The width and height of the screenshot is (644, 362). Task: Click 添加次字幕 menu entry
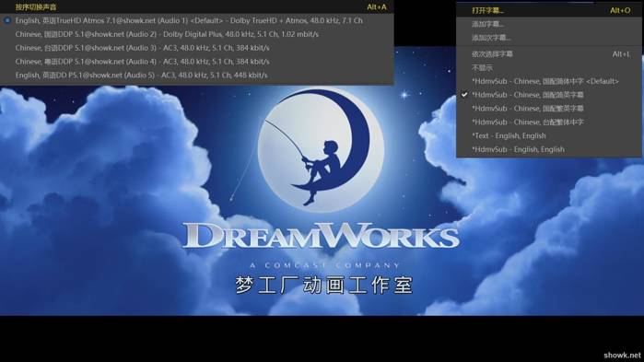[x=549, y=38]
